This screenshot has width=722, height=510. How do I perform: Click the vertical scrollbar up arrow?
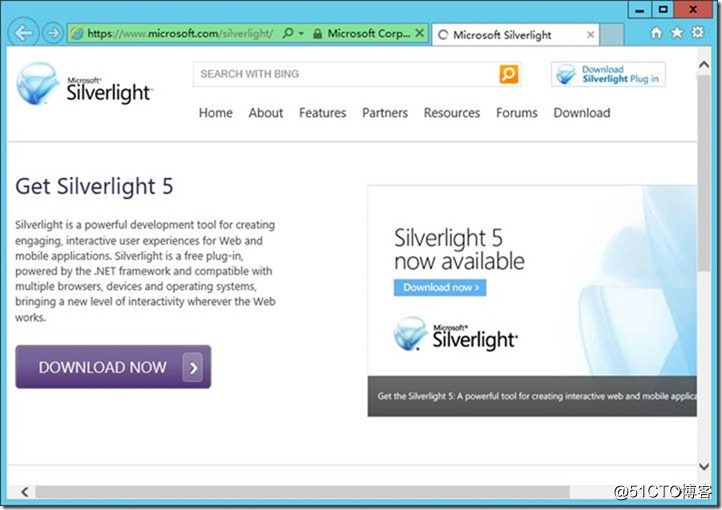pyautogui.click(x=704, y=65)
